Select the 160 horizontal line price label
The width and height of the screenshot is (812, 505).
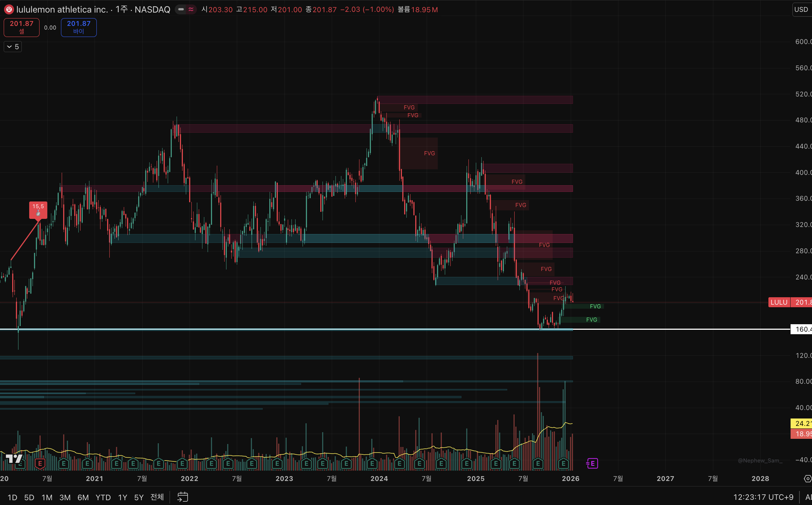coord(801,329)
